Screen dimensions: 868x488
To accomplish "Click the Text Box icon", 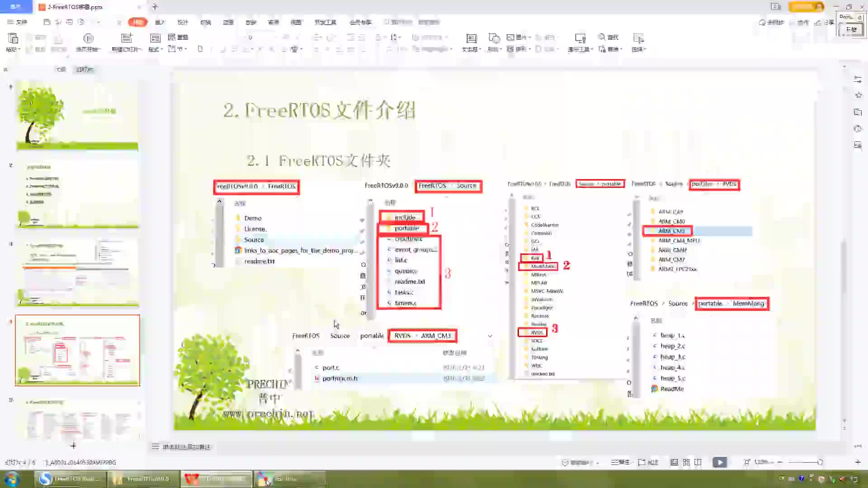I will 471,38.
